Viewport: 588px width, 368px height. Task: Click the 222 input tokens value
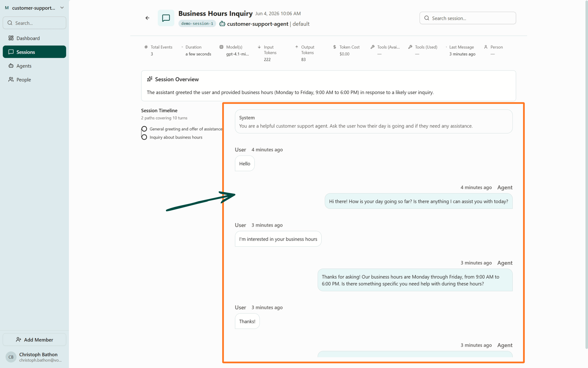coord(267,60)
